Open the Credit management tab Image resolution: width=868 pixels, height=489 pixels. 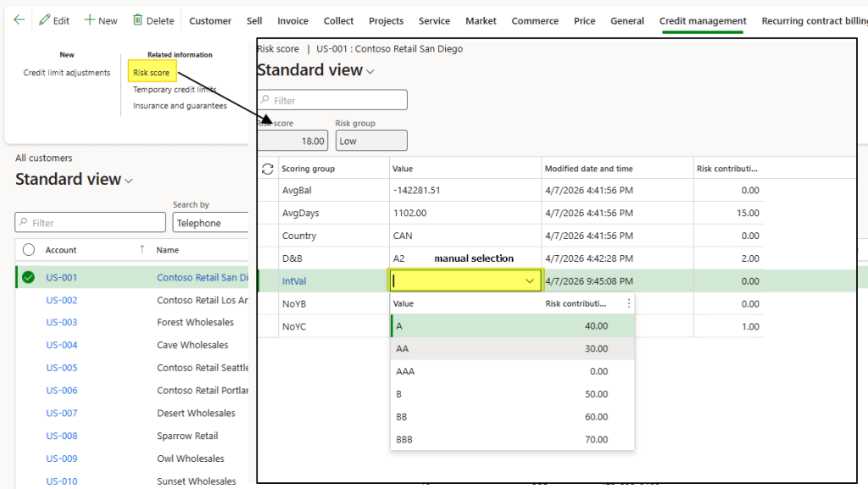point(703,21)
